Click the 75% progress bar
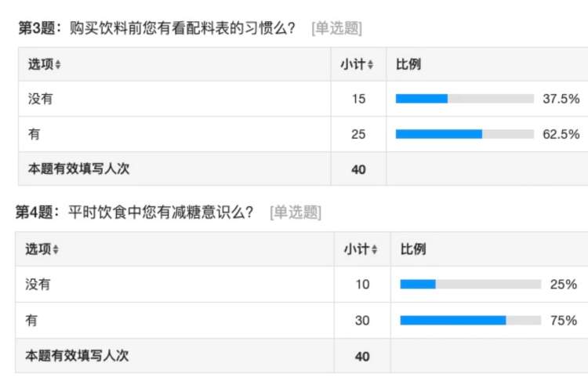 tap(470, 320)
